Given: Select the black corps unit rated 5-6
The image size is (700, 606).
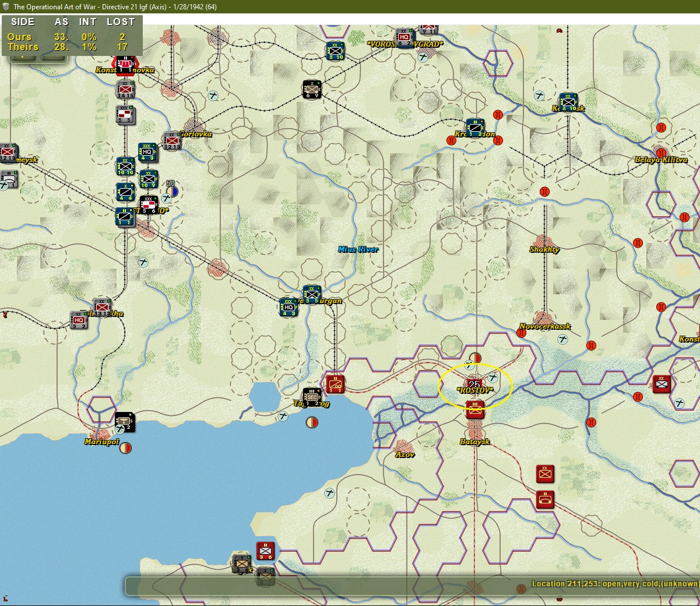Looking at the screenshot, I should click(x=149, y=205).
